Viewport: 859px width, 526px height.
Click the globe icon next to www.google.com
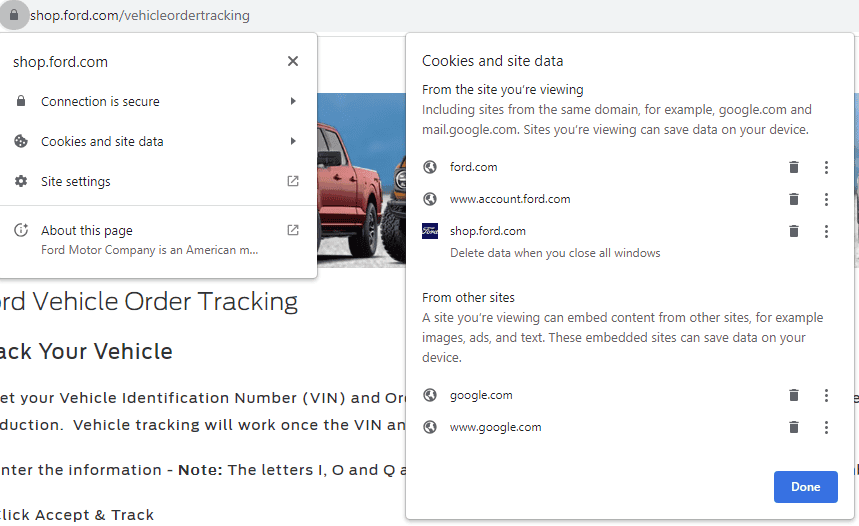(430, 427)
